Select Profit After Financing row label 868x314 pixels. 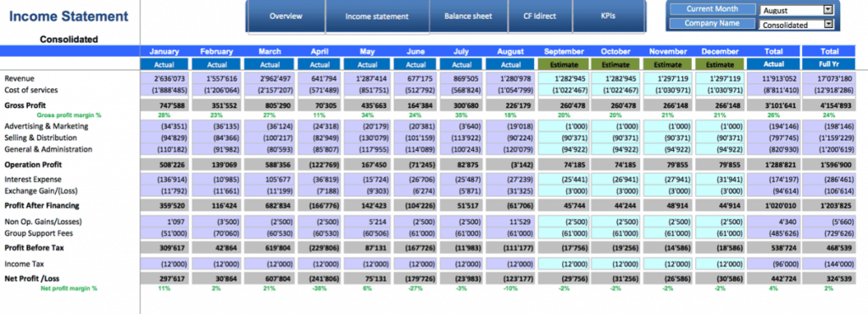(42, 205)
